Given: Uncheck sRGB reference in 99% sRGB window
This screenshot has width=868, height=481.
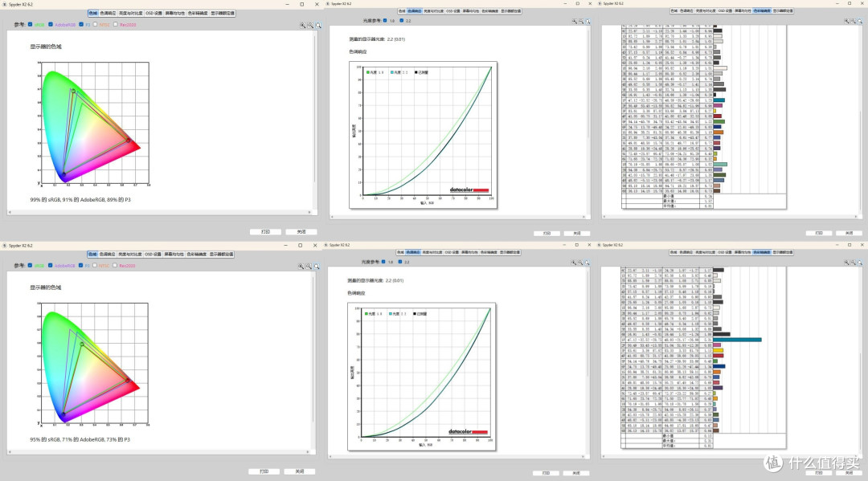Looking at the screenshot, I should click(30, 24).
